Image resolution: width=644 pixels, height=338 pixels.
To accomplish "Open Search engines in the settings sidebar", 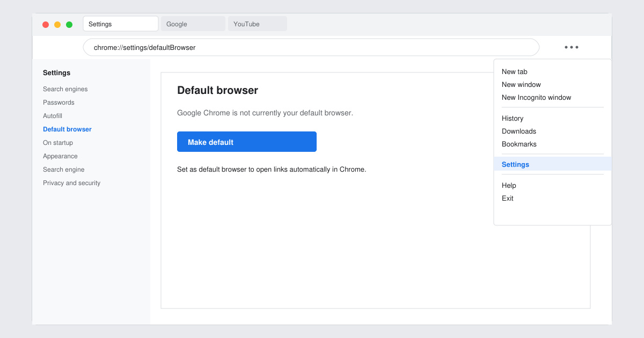I will coord(65,89).
